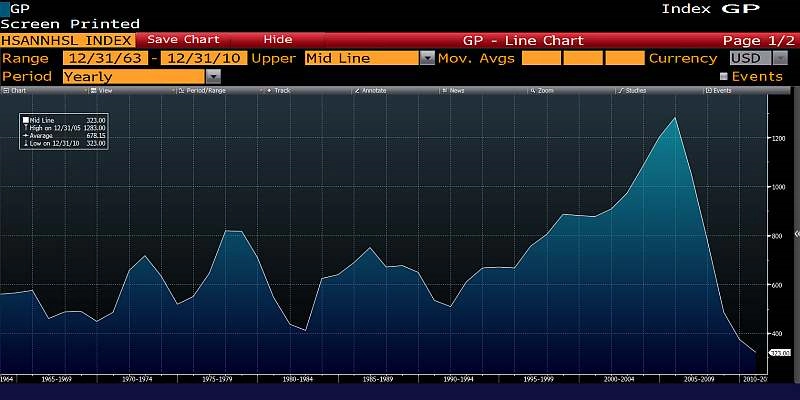Toggle the Events checkbox beside Currency
Screen dimensions: 800x400
click(724, 76)
